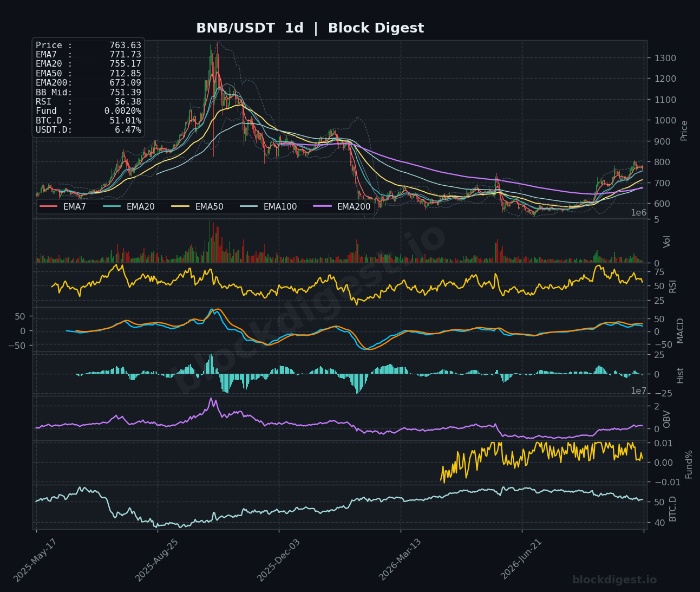Click the "RSI : 56.38" stats row
Viewport: 700px width, 592px height.
pyautogui.click(x=88, y=102)
